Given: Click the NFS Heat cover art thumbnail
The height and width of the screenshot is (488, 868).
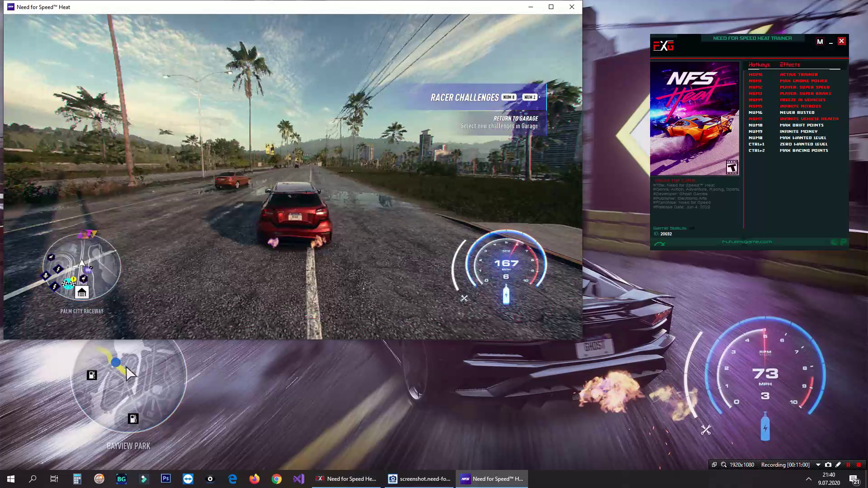Looking at the screenshot, I should 695,118.
